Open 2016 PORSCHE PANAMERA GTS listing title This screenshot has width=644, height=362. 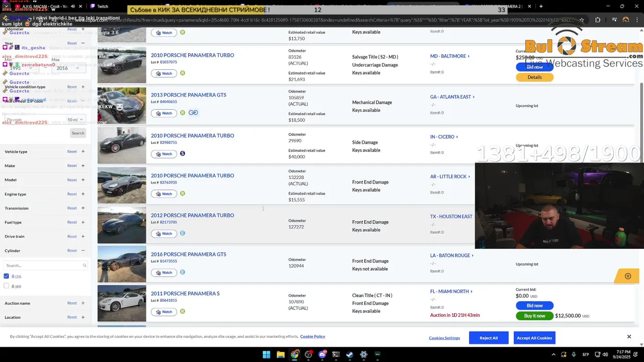pos(188,254)
